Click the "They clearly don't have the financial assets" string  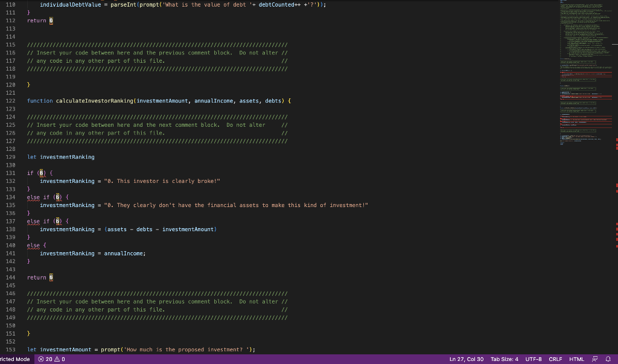236,205
